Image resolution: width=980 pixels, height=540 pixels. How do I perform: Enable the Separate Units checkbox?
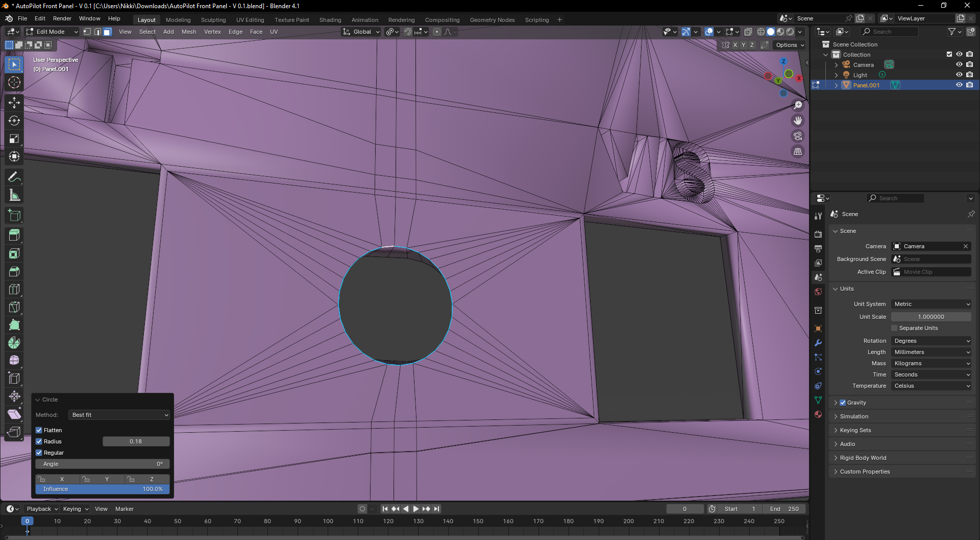click(x=894, y=328)
